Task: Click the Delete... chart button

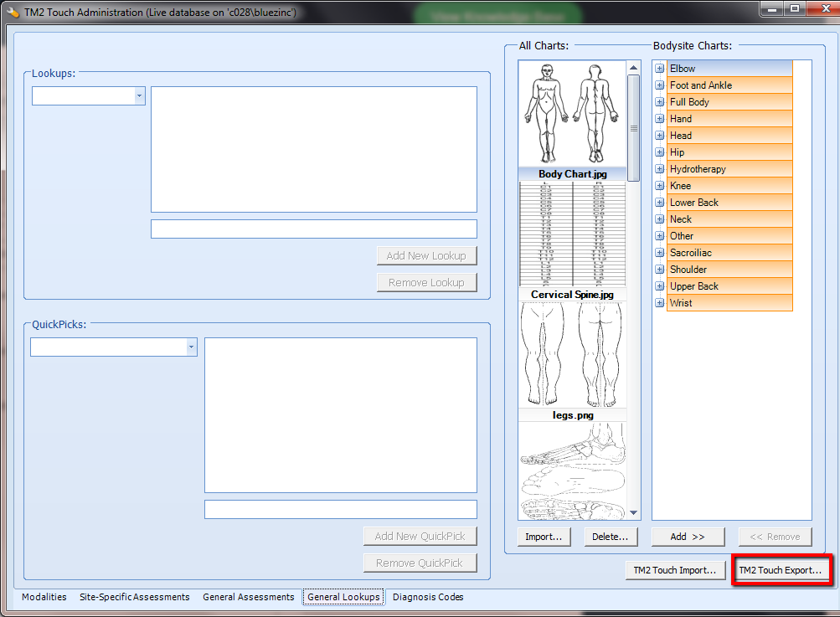Action: pos(611,537)
